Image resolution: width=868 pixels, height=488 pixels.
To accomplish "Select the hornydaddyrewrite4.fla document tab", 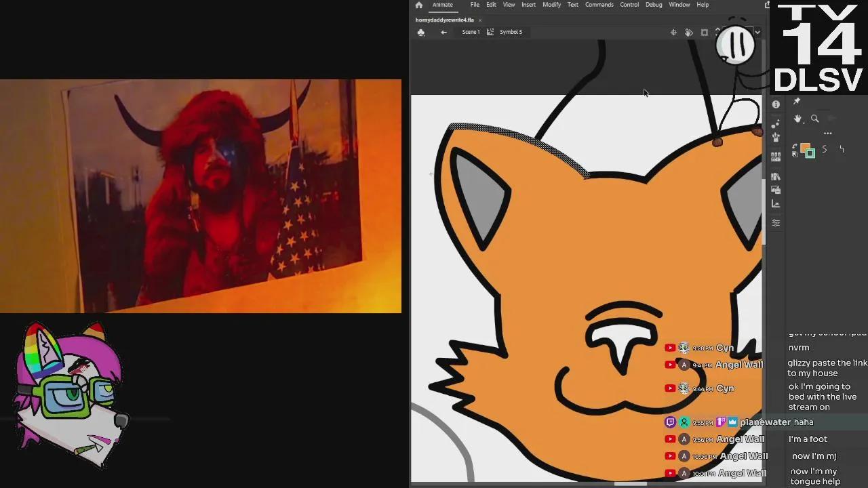I will [x=446, y=20].
